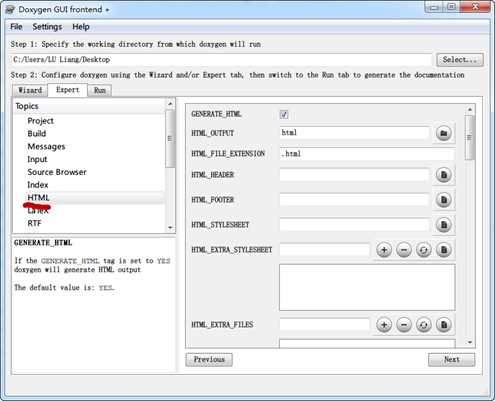Click the GENERATE_HTML label in settings
This screenshot has width=495, height=401.
(216, 114)
